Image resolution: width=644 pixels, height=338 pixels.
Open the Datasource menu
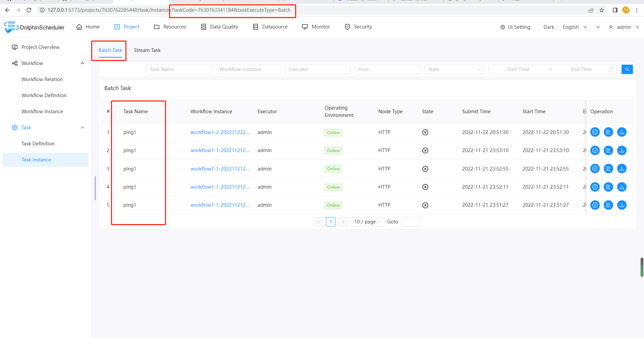coord(270,27)
